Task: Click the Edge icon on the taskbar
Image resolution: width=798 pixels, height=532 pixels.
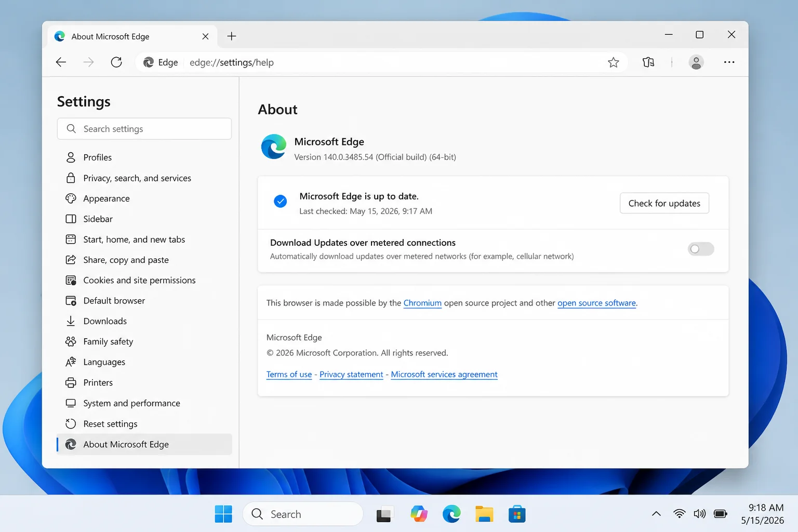Action: (x=451, y=514)
